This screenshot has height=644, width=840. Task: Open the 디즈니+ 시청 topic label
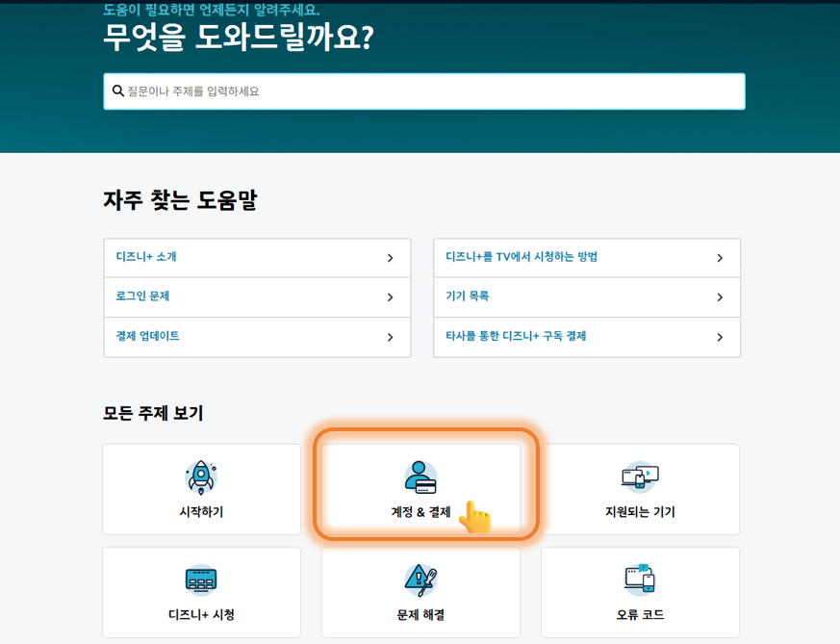click(x=201, y=614)
